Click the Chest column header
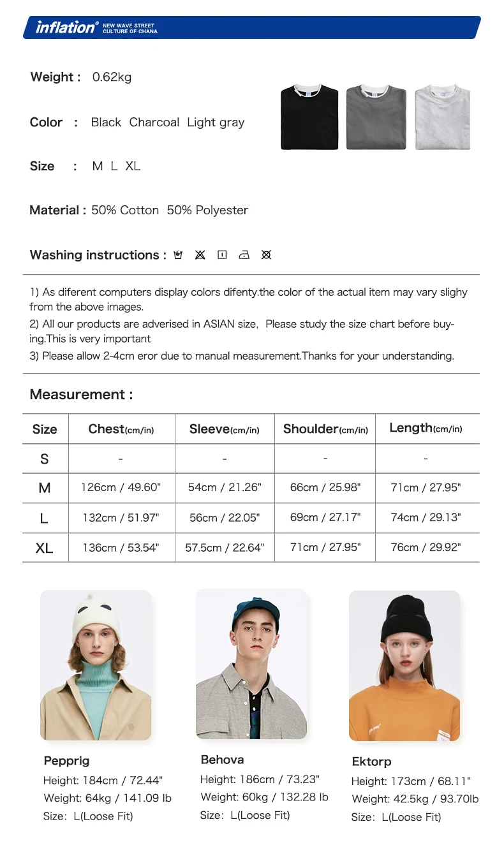This screenshot has height=868, width=504. [121, 429]
